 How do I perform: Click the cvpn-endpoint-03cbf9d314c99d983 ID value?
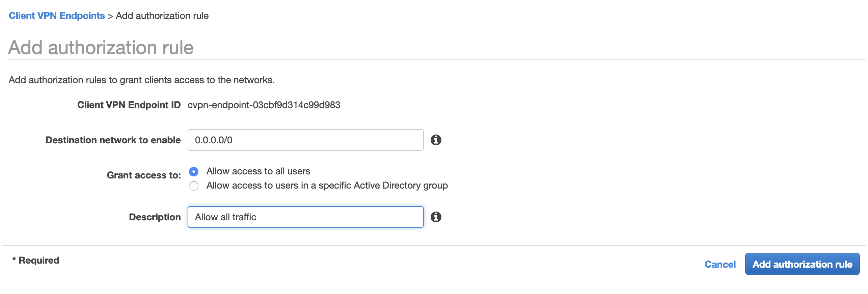264,105
